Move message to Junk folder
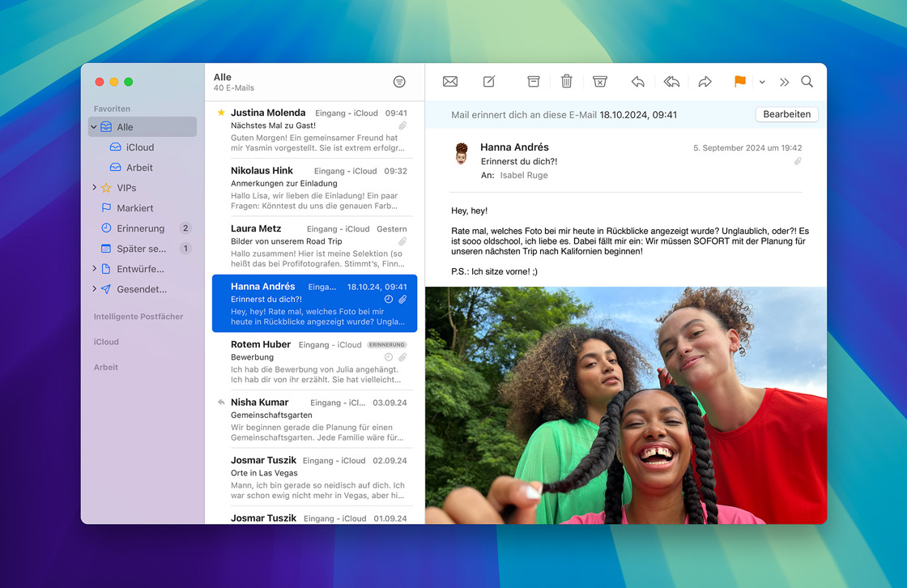Screen dimensions: 907x588 599,82
